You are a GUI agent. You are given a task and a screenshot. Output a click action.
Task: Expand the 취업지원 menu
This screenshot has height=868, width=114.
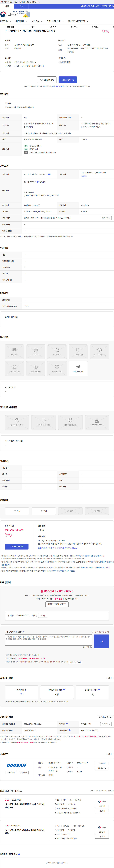pos(21,21)
